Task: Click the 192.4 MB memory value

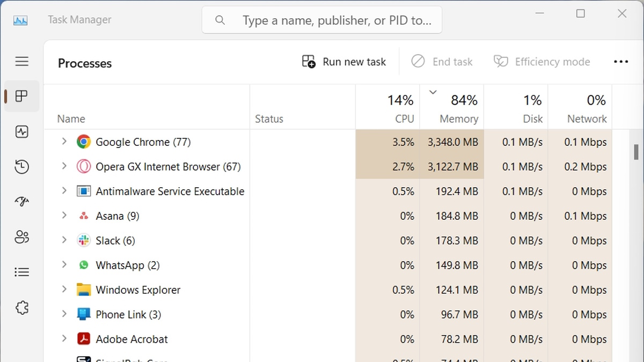Action: tap(457, 191)
